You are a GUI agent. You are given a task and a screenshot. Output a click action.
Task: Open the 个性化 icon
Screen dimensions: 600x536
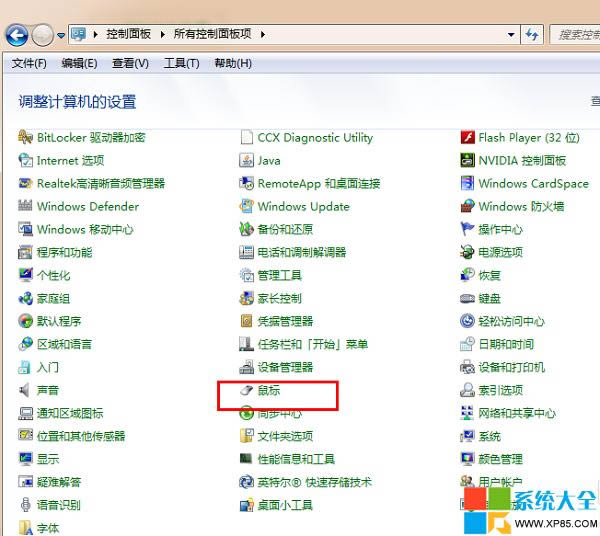25,275
